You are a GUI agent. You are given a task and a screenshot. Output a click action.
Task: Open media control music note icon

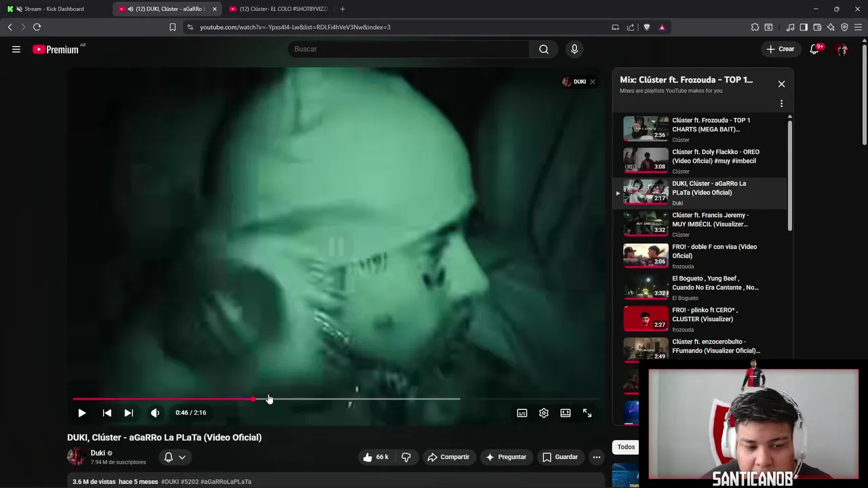pyautogui.click(x=790, y=27)
